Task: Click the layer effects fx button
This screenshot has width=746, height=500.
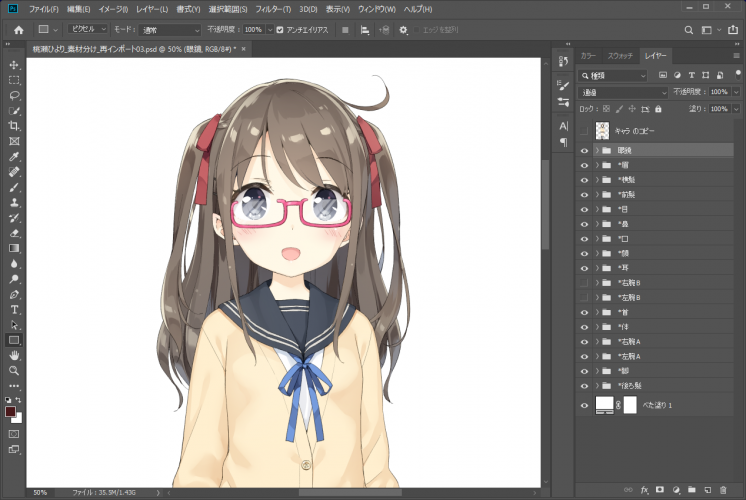Action: pos(645,490)
